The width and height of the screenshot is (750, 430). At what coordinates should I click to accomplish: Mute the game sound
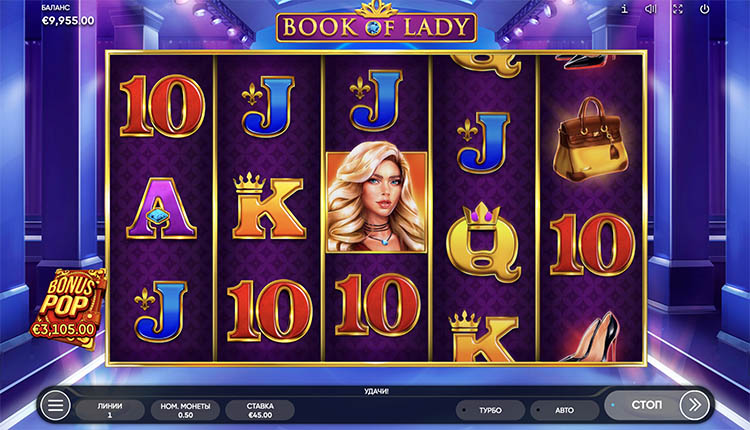(x=651, y=9)
